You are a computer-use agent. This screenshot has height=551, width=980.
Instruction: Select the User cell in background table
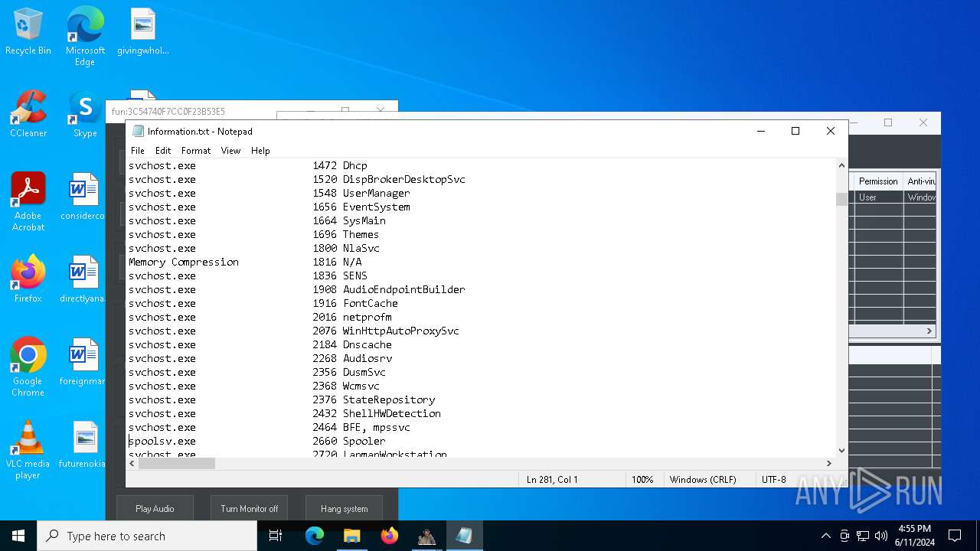click(878, 197)
